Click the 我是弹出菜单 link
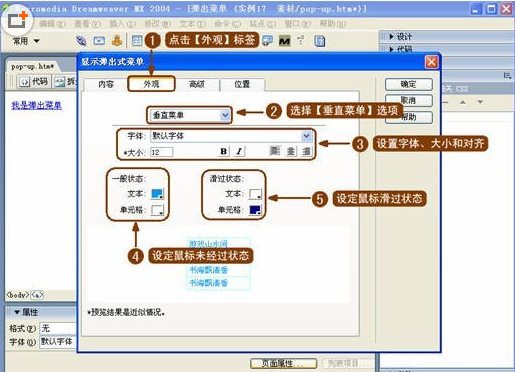The image size is (515, 372). (x=37, y=105)
